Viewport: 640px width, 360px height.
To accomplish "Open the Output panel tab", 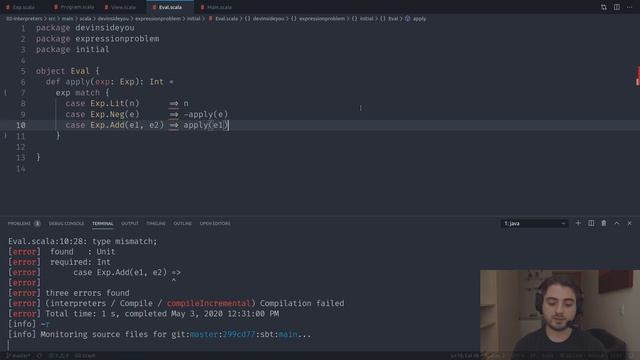I will 130,223.
